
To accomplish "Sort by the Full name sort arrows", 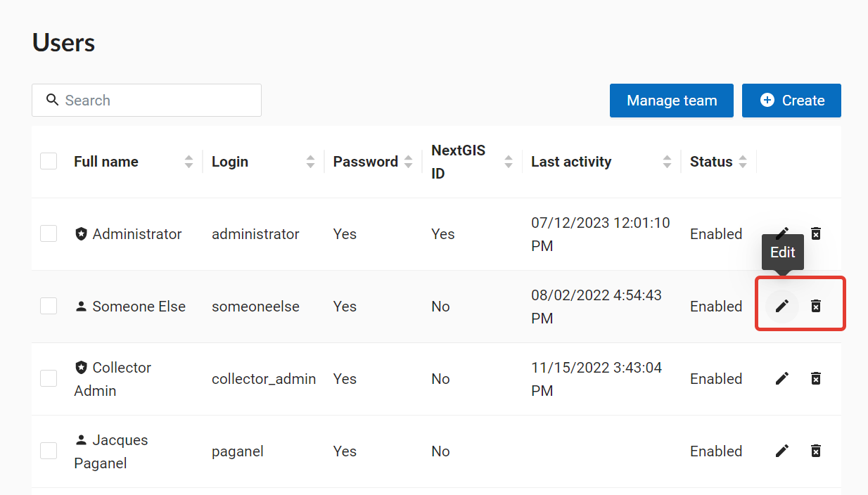I will click(189, 162).
